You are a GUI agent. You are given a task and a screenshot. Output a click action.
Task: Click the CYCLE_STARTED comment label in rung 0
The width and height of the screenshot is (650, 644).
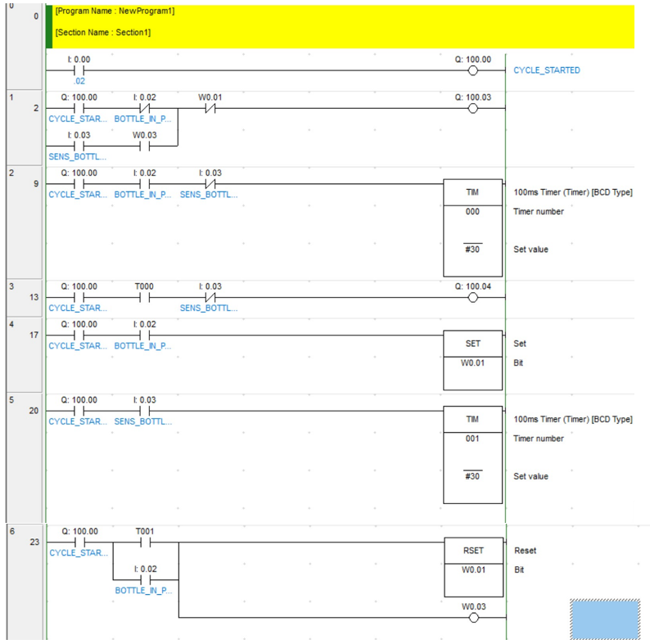tap(546, 70)
